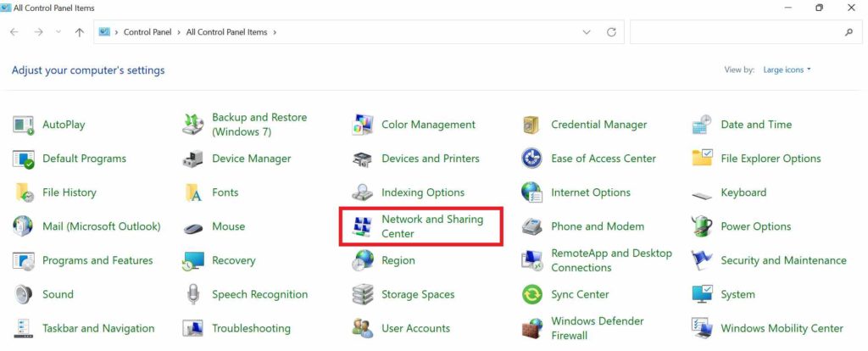Open the Color Management icon

click(363, 125)
